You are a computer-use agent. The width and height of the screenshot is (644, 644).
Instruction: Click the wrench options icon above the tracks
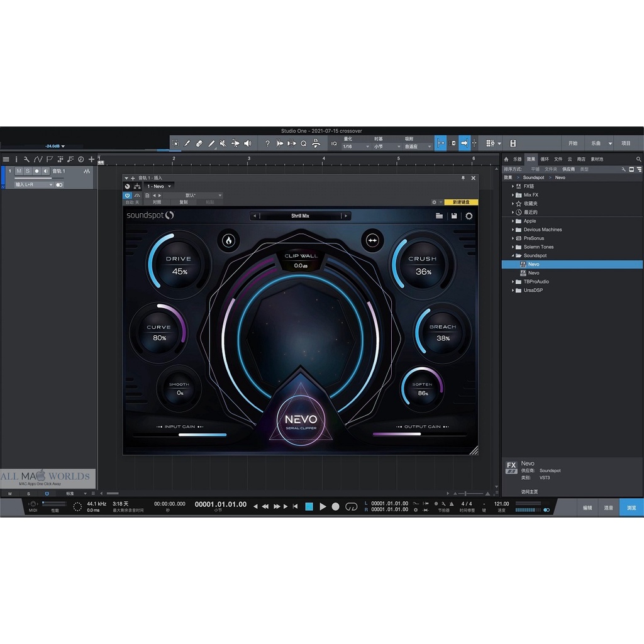[26, 159]
